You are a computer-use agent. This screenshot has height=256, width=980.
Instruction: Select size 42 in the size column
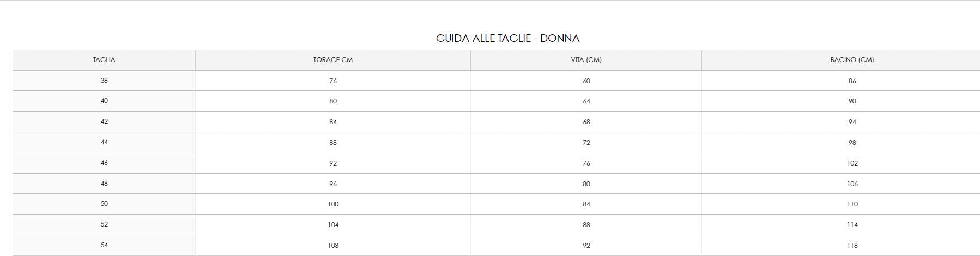tap(104, 121)
